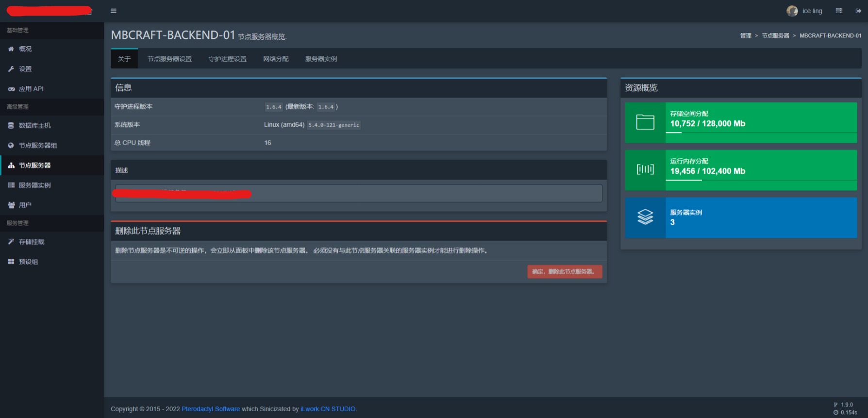Click the sign-out icon in top bar
The image size is (868, 418).
coord(858,11)
